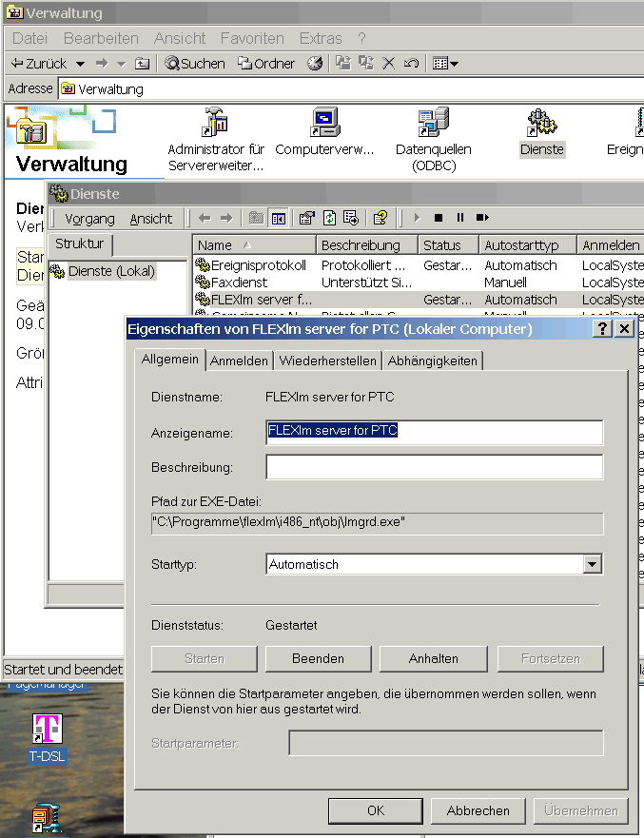644x838 pixels.
Task: Open the Datei menu
Action: coord(29,38)
